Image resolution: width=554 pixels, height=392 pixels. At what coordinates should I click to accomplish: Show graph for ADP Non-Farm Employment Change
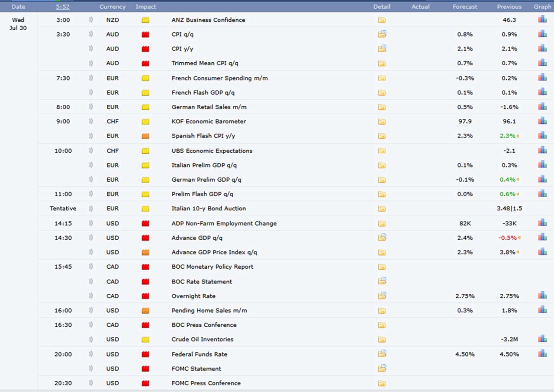click(542, 223)
